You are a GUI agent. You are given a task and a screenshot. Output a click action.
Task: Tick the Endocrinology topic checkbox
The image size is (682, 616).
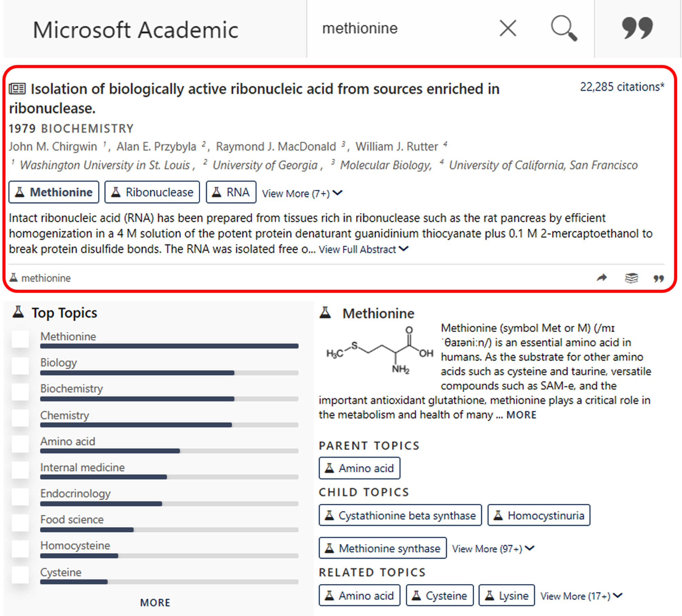click(20, 496)
